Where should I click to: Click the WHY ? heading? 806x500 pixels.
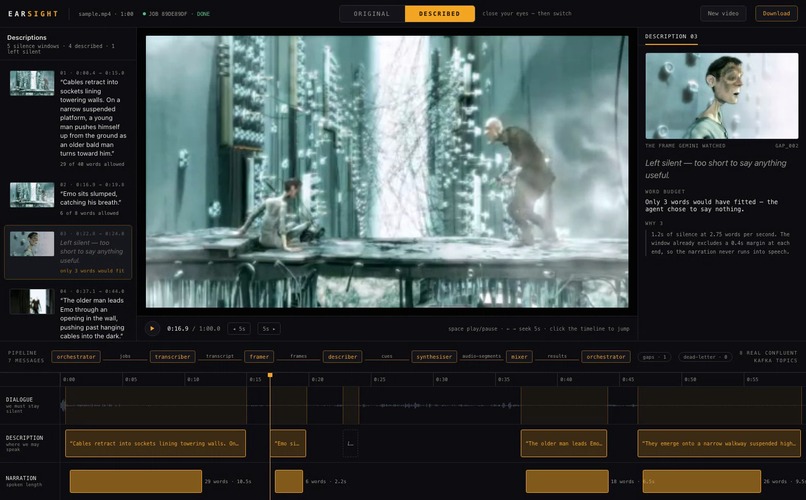click(654, 224)
